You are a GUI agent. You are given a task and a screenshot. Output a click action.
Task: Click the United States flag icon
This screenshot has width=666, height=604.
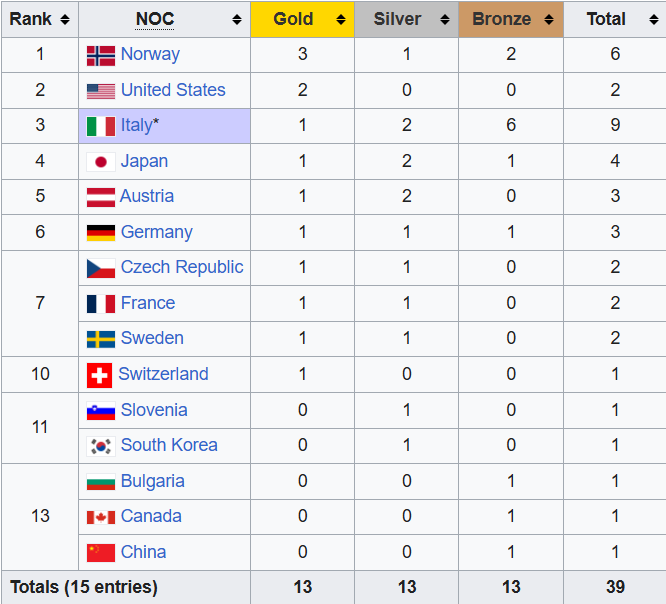point(100,91)
